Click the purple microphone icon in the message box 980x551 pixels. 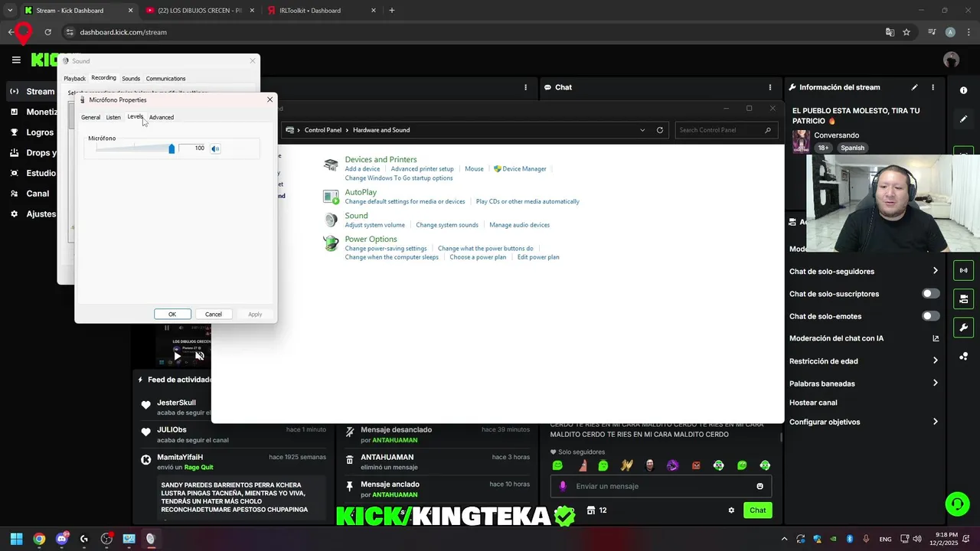(x=563, y=486)
